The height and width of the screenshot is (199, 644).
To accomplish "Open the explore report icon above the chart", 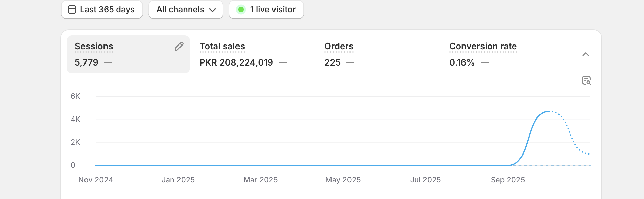I will coord(586,80).
